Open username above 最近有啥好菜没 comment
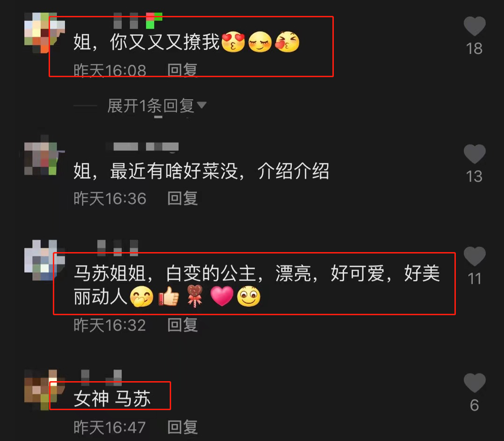Screen dimensions: 504x441 point(142,146)
